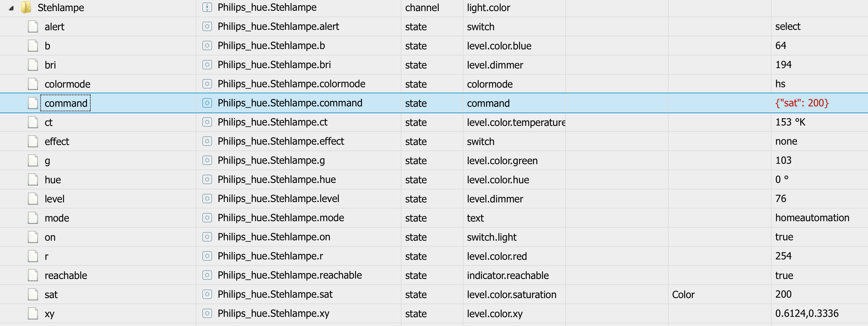Select the effect tree item
Viewport: 868px width, 326px height.
[x=57, y=142]
